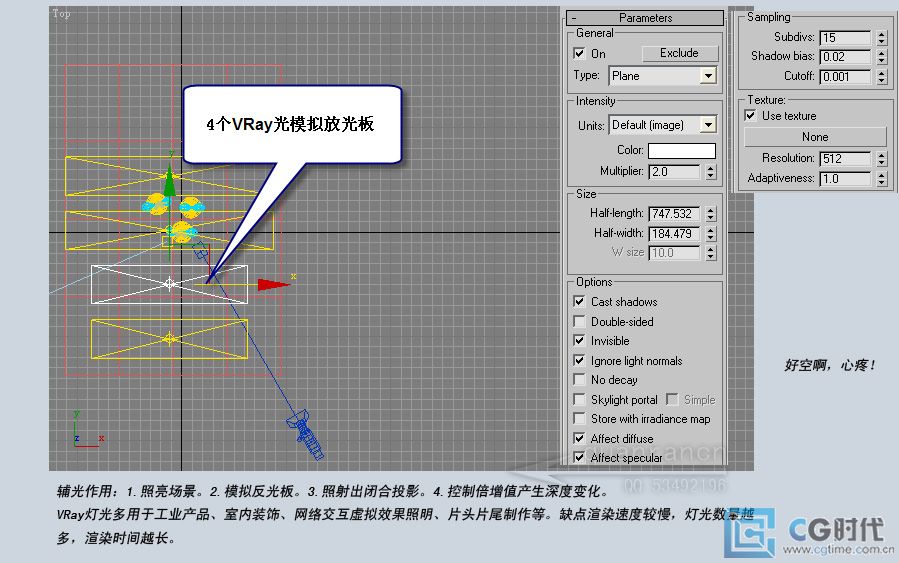Toggle Affect specular checkbox
Viewport: 899px width, 563px height.
pos(579,458)
